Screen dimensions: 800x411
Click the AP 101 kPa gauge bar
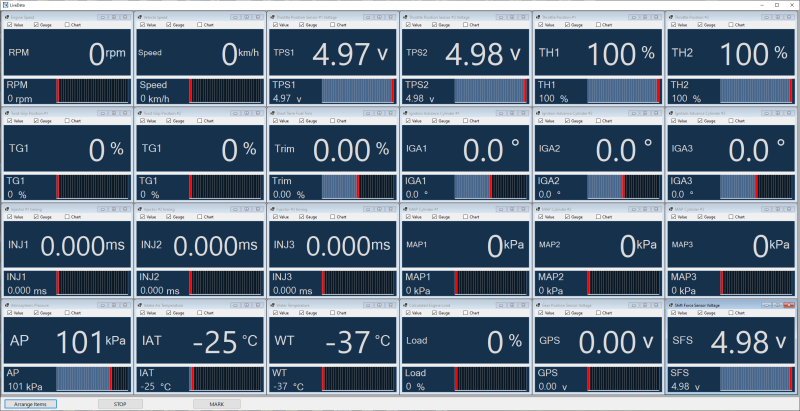[93, 379]
